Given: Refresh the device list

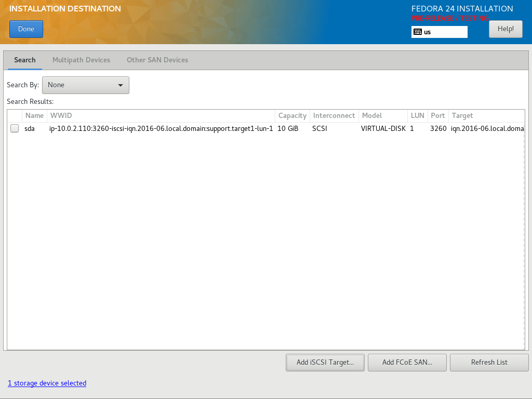Looking at the screenshot, I should [x=489, y=362].
